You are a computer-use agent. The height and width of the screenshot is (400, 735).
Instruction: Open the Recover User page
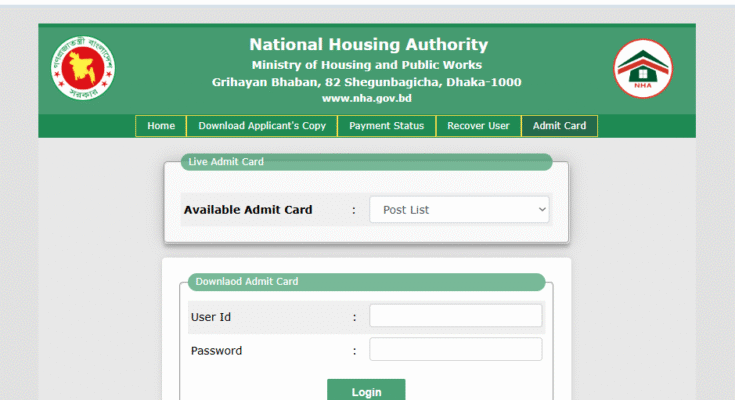point(478,126)
